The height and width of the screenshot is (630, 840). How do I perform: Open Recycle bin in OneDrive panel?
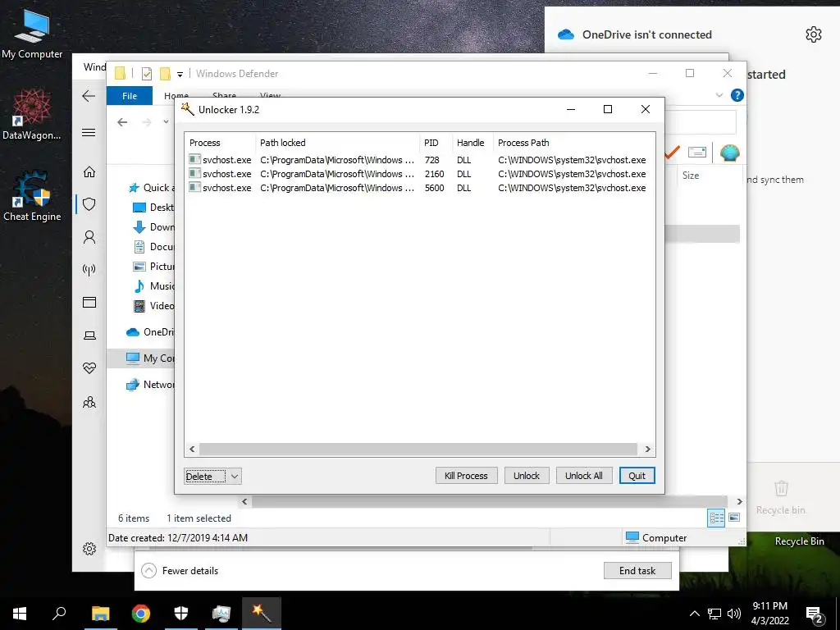[781, 498]
